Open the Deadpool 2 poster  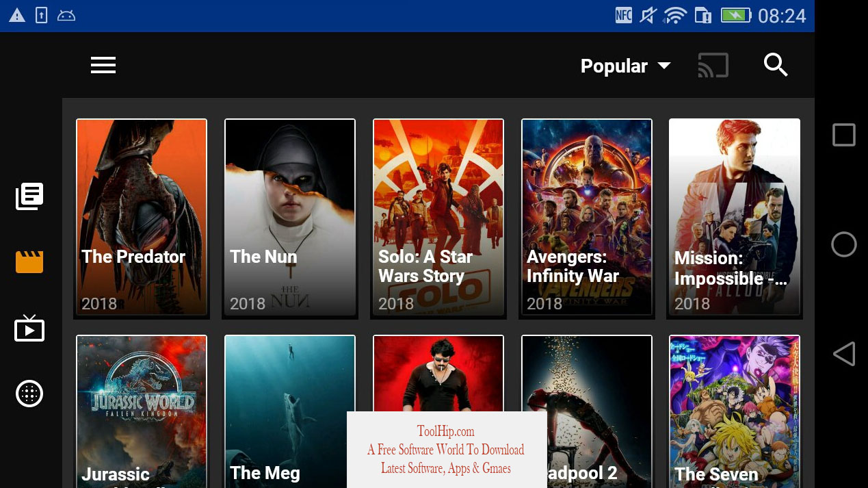pos(587,411)
